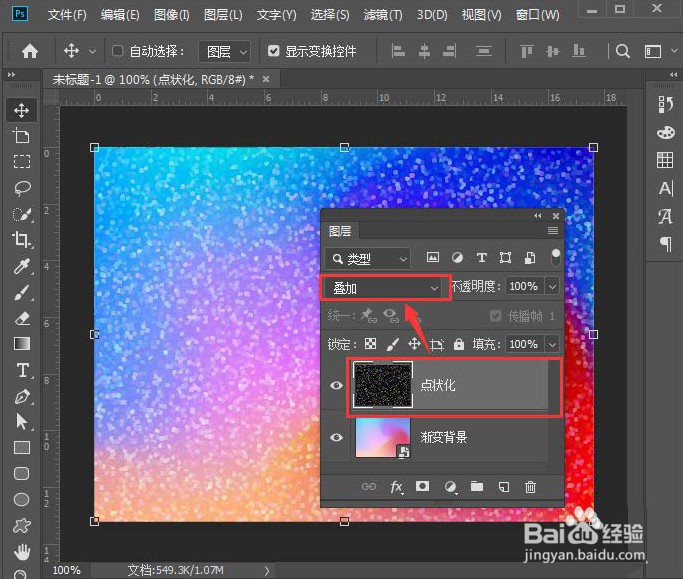Select the Hand tool
Image resolution: width=683 pixels, height=579 pixels.
22,552
